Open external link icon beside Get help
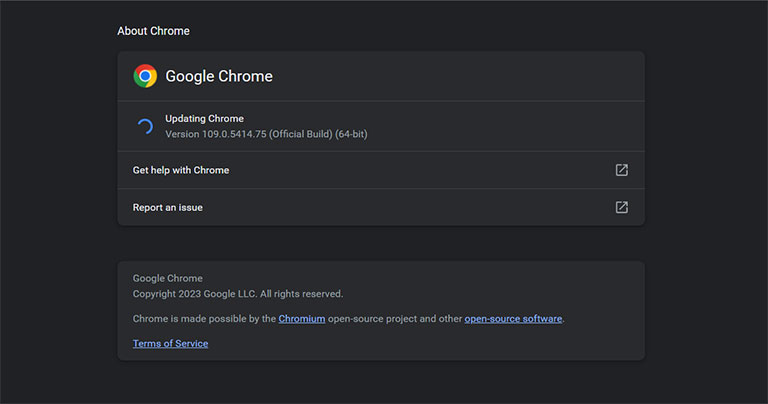This screenshot has width=768, height=404. tap(622, 170)
